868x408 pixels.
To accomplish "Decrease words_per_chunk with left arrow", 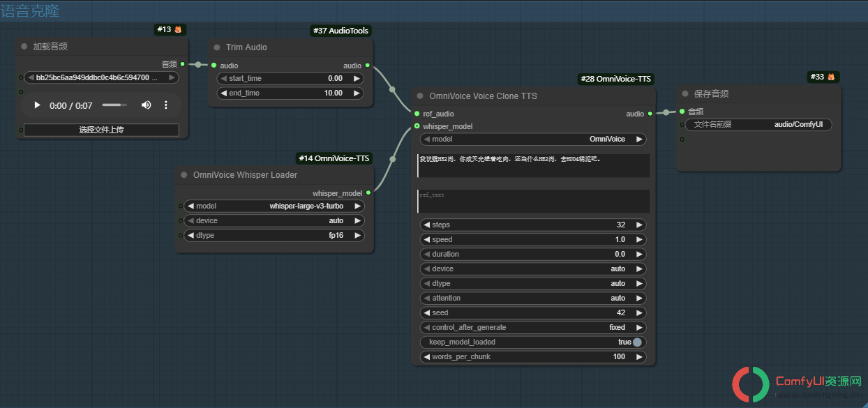I will click(426, 357).
